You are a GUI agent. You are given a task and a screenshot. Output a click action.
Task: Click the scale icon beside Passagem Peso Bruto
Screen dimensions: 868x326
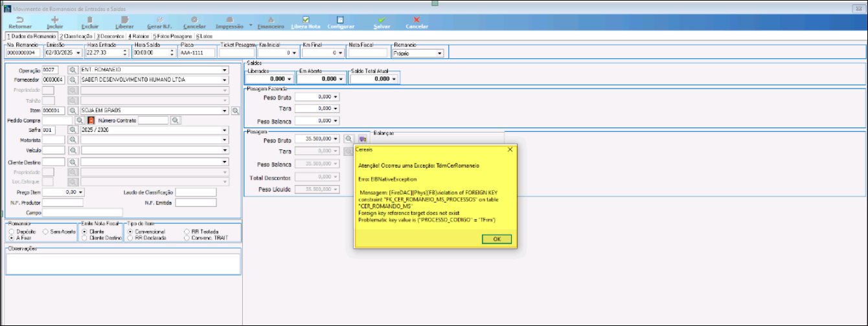(x=363, y=138)
